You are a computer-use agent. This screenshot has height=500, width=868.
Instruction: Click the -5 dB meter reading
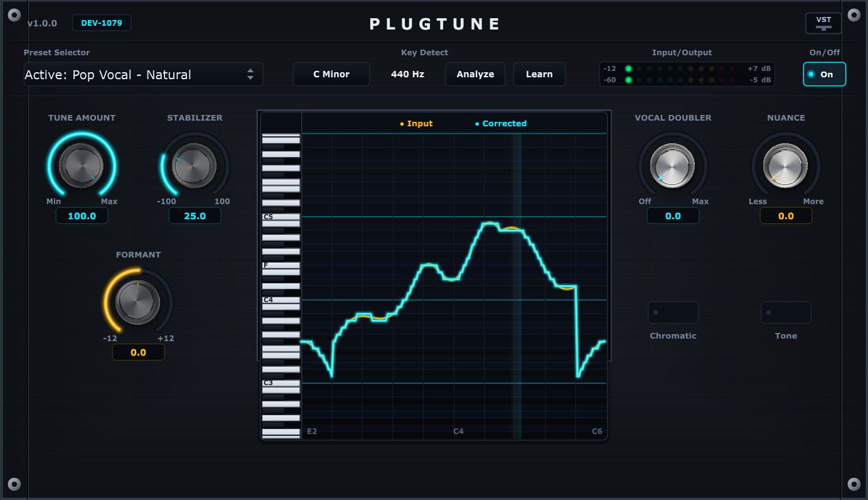[760, 80]
